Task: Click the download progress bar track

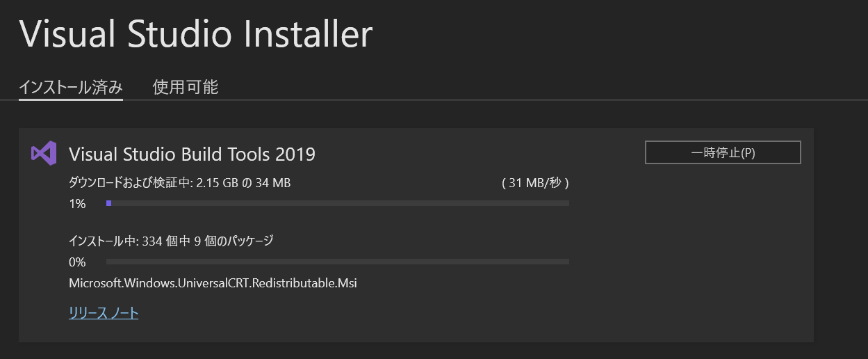Action: click(x=338, y=203)
